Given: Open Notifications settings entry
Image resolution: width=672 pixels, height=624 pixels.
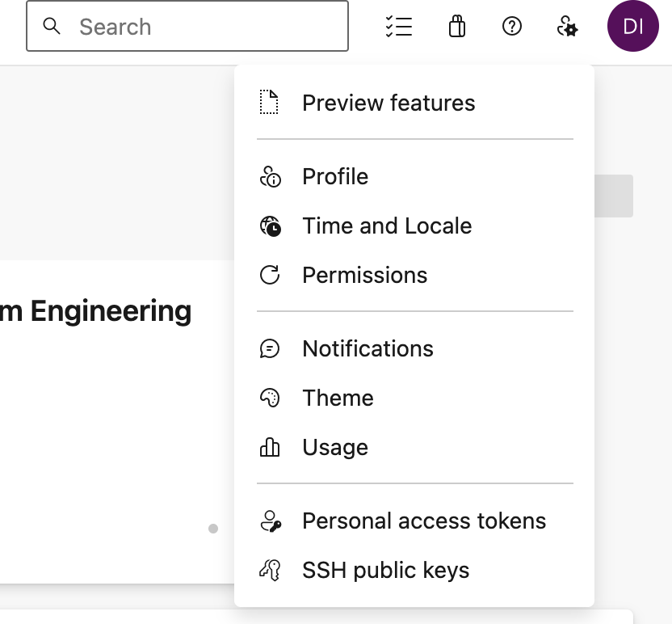Looking at the screenshot, I should (414, 348).
